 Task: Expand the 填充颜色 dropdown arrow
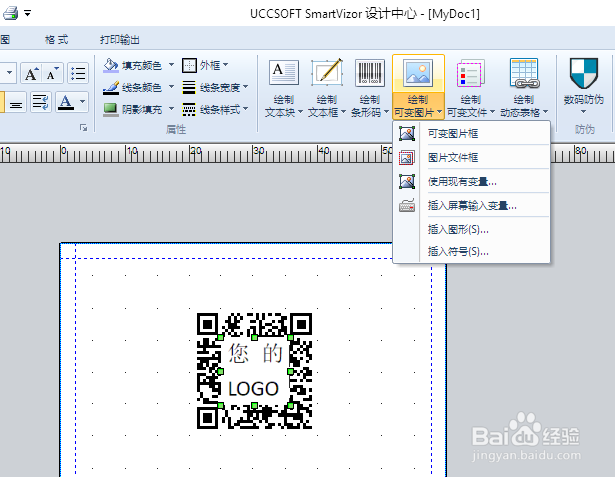[171, 64]
